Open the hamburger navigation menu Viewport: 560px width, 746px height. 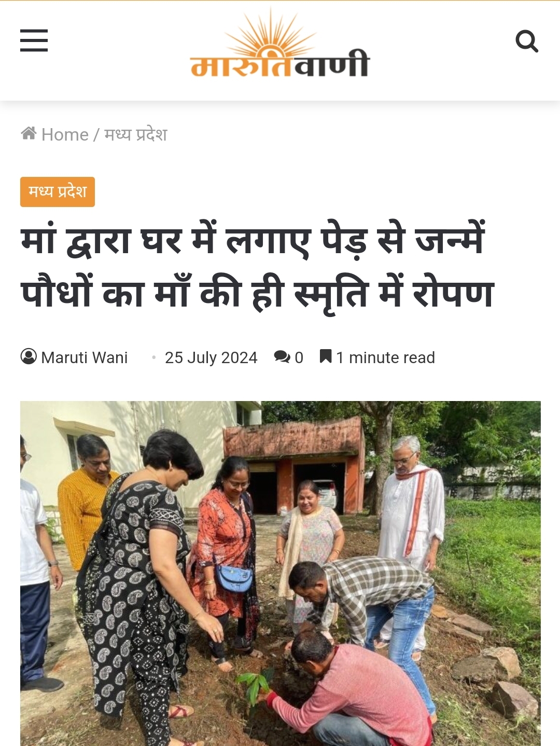[34, 40]
